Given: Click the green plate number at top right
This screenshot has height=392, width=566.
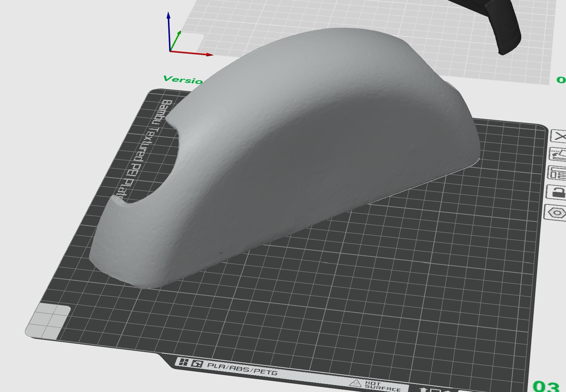Looking at the screenshot, I should click(x=561, y=80).
